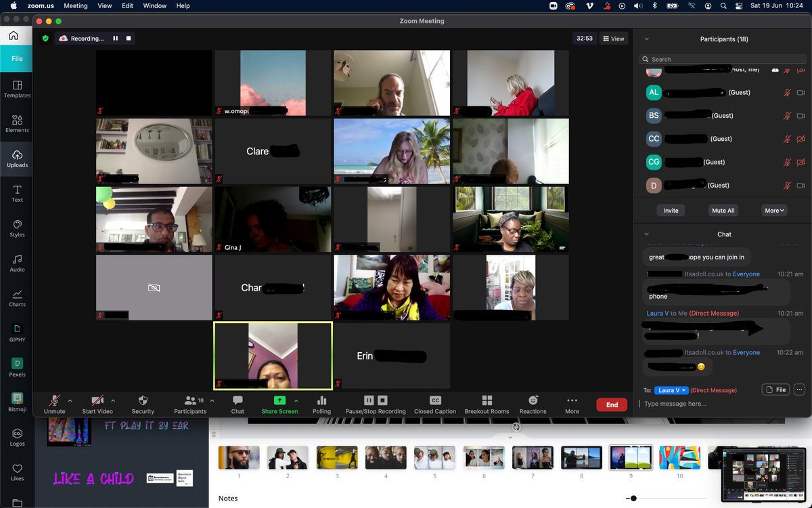Click the Bluetooth icon in menu bar

(654, 5)
